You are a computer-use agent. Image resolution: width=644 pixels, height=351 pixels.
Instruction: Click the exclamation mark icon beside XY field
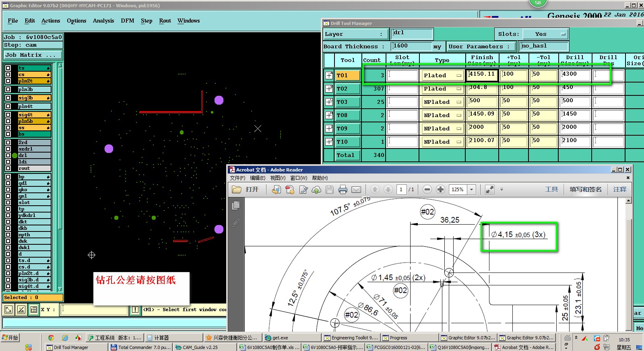point(135,310)
